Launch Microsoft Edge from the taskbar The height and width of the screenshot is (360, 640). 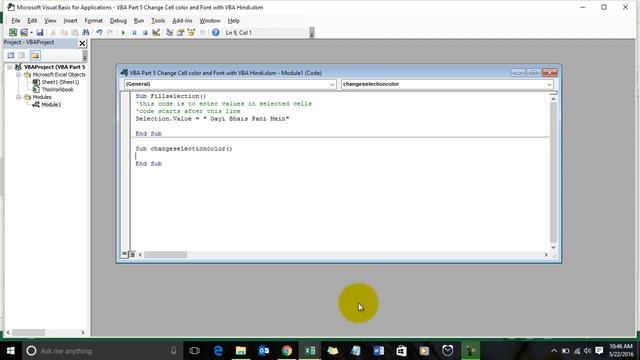[x=218, y=351]
